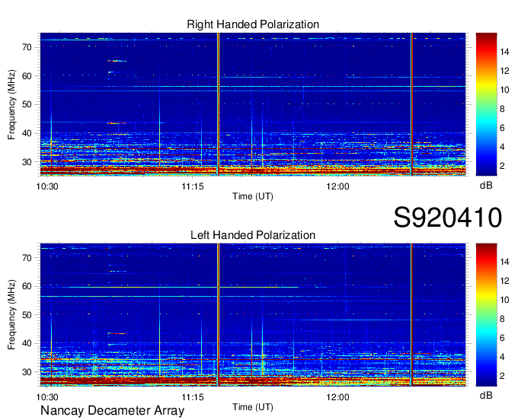518x420 pixels.
Task: Click the upper color bar's 10 label
Action: point(504,90)
